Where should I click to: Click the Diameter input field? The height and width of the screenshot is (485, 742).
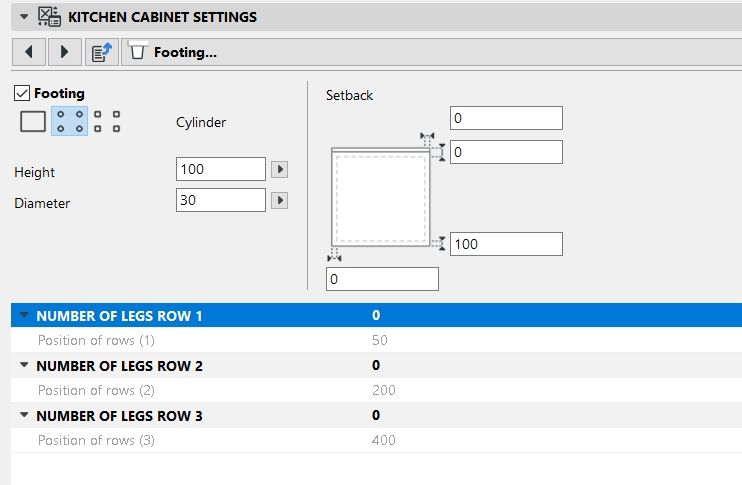[x=220, y=201]
